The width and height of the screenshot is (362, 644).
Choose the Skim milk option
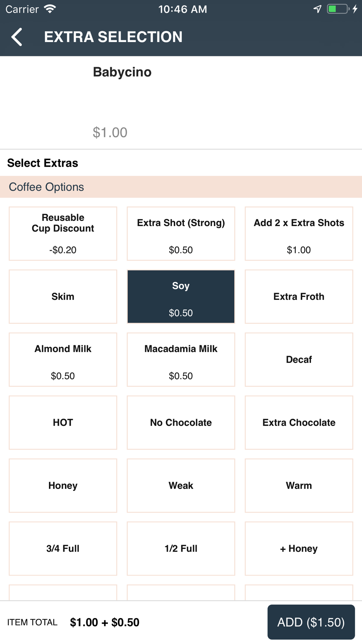[x=63, y=297]
